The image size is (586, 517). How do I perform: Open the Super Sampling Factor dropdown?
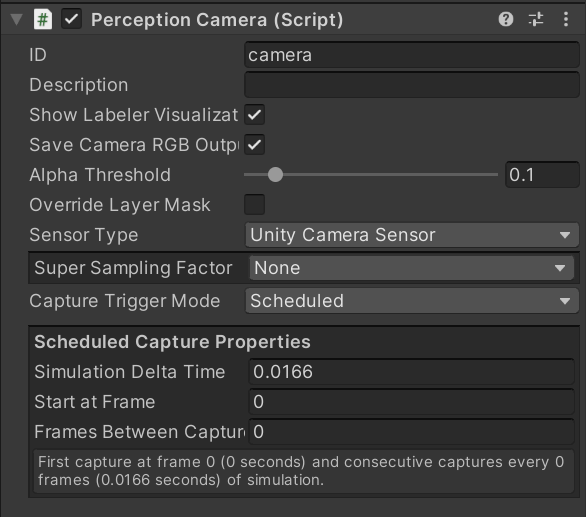point(411,268)
